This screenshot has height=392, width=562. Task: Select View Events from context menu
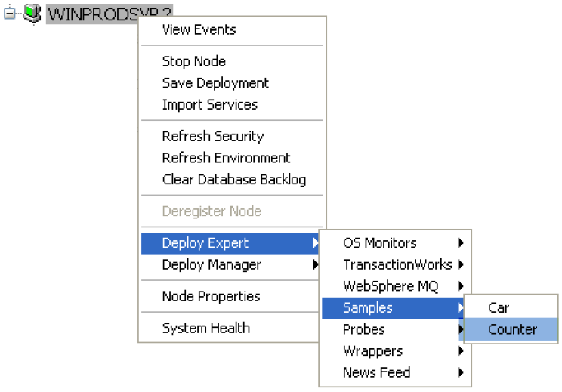[232, 29]
